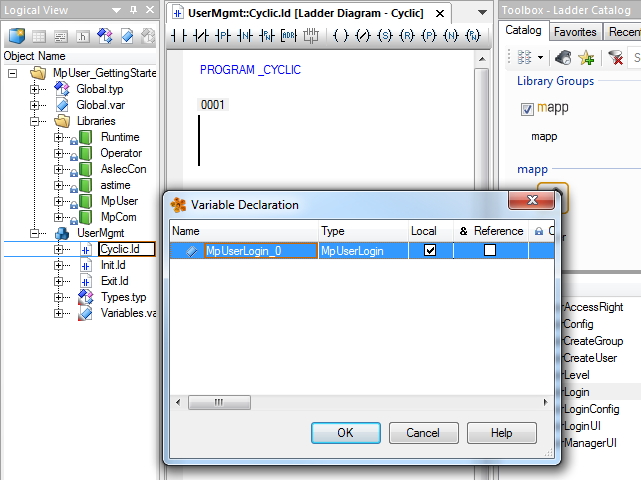
Task: Switch to the Favorites tab
Action: click(576, 31)
